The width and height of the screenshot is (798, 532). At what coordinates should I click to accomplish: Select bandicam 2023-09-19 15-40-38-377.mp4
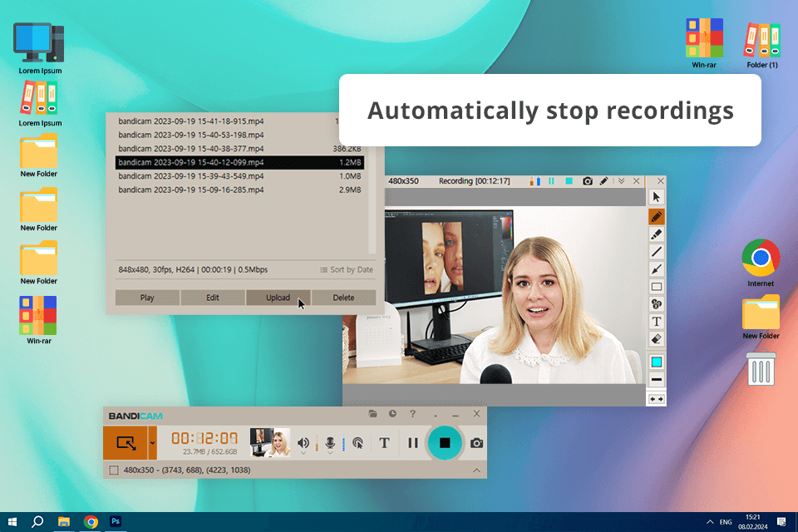(239, 149)
